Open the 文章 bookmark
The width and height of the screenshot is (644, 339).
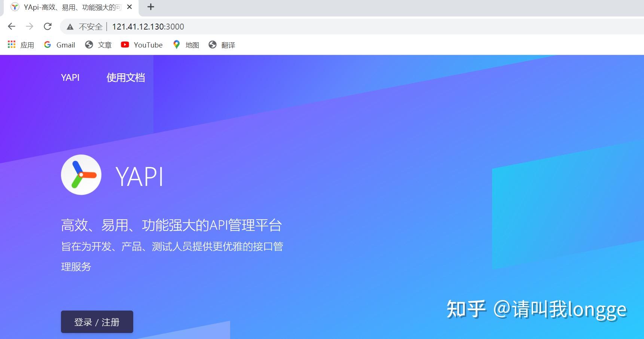tap(98, 45)
